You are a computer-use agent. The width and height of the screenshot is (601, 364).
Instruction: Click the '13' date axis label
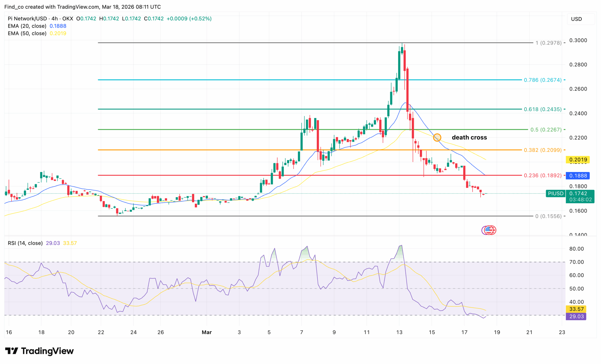click(x=399, y=332)
